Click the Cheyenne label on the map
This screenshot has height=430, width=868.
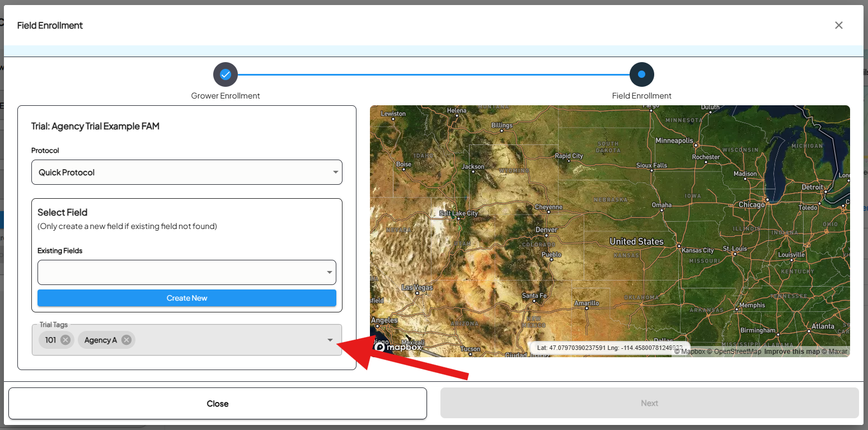[x=548, y=207]
